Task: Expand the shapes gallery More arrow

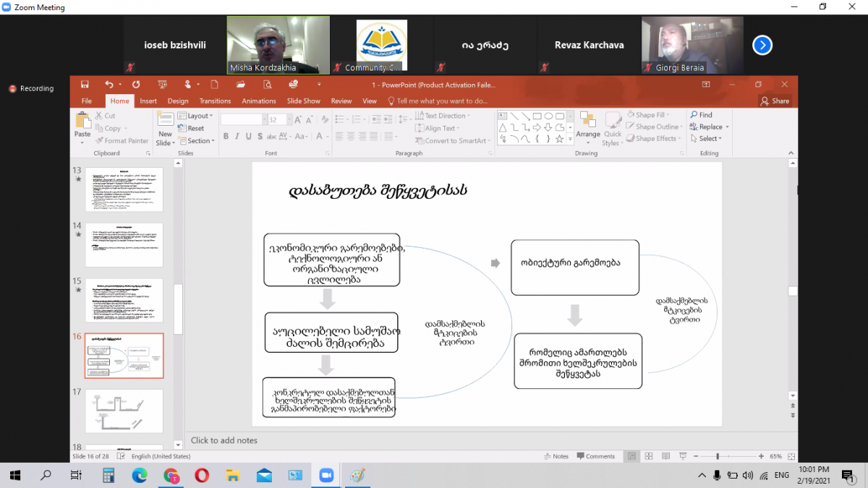Action: pyautogui.click(x=571, y=139)
